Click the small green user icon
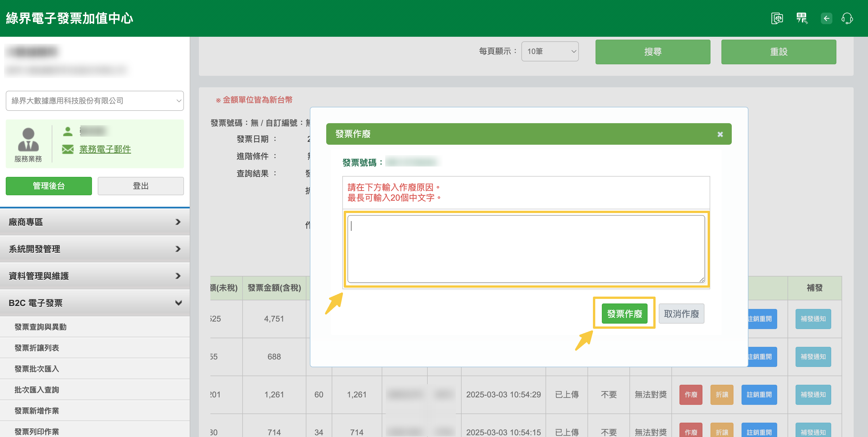This screenshot has width=868, height=437. click(68, 131)
